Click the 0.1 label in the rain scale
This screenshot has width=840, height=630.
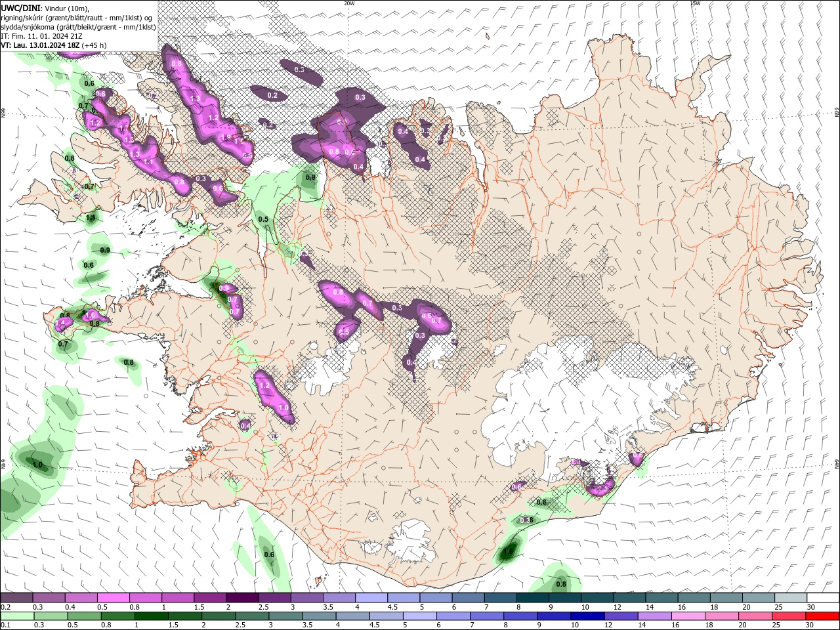(5, 625)
